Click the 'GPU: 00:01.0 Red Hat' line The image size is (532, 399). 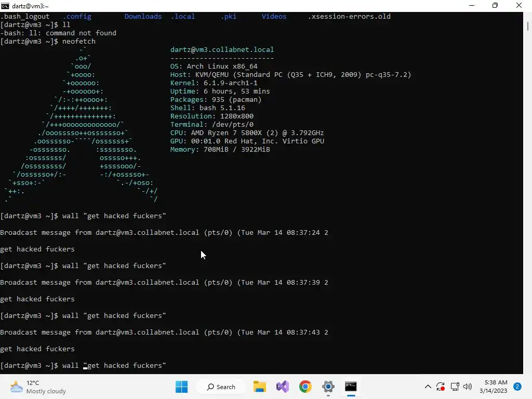pyautogui.click(x=247, y=141)
